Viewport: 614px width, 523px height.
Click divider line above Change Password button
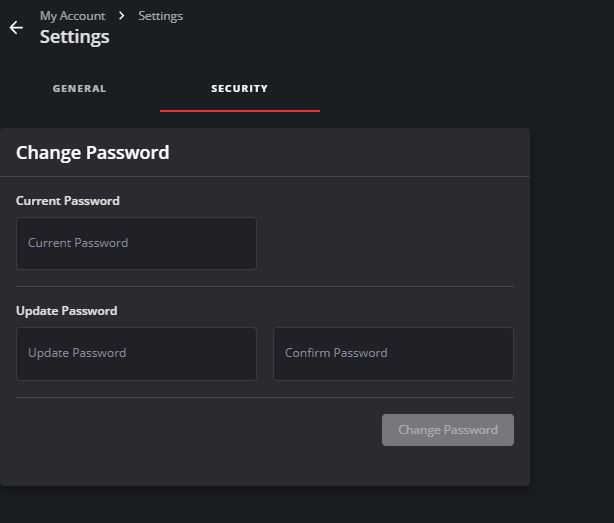click(x=265, y=397)
